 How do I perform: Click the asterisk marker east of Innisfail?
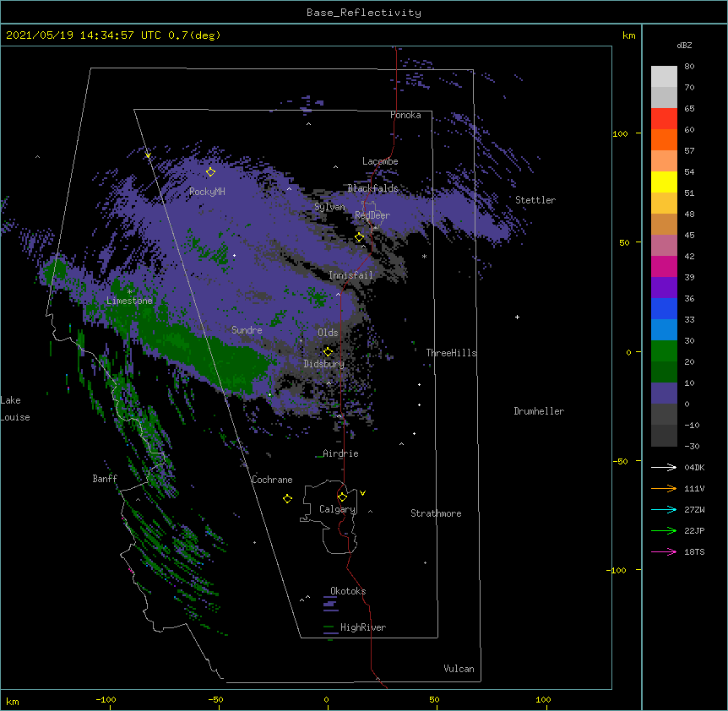point(424,256)
